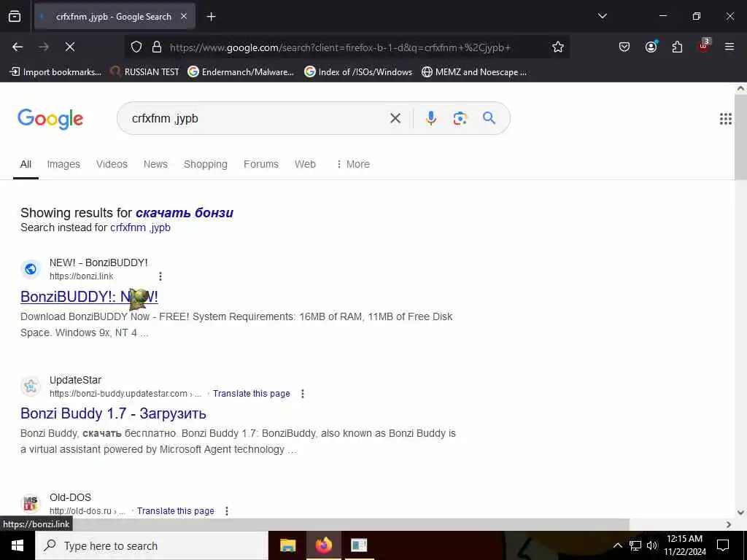This screenshot has width=747, height=560.
Task: Switch to the Shopping tab
Action: 205,164
